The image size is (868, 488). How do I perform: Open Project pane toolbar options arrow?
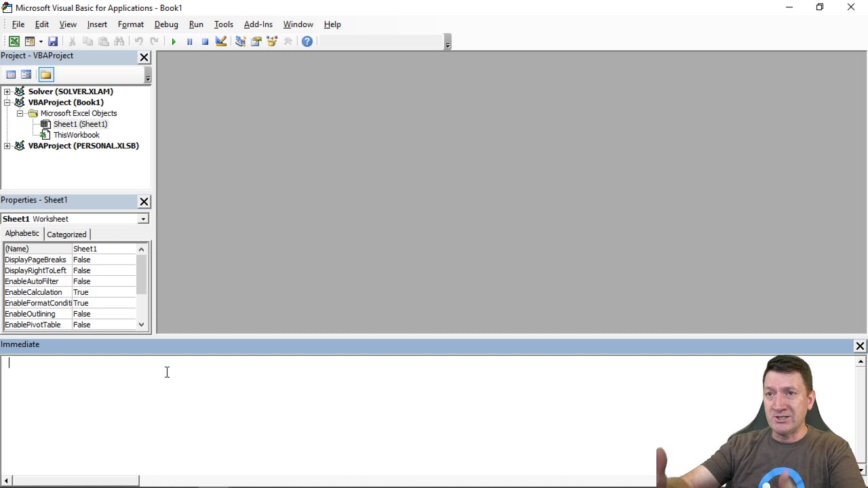click(148, 75)
